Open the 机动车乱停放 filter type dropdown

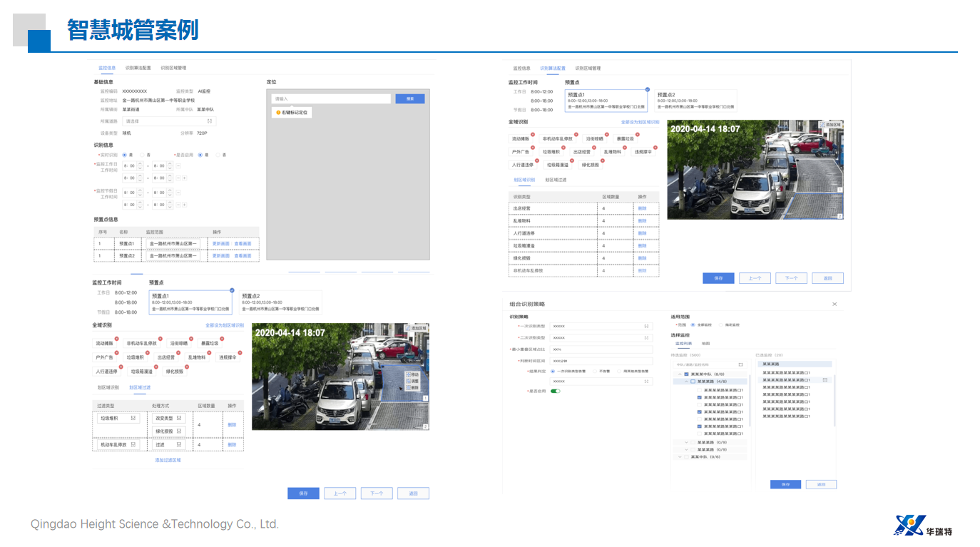(x=118, y=444)
